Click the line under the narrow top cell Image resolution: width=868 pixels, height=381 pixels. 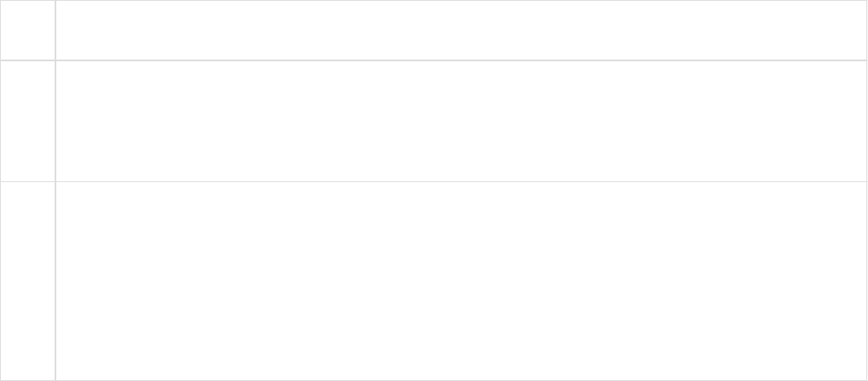28,60
